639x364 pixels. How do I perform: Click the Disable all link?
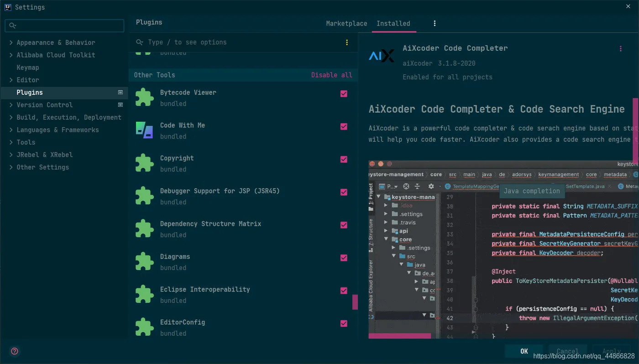pyautogui.click(x=331, y=75)
